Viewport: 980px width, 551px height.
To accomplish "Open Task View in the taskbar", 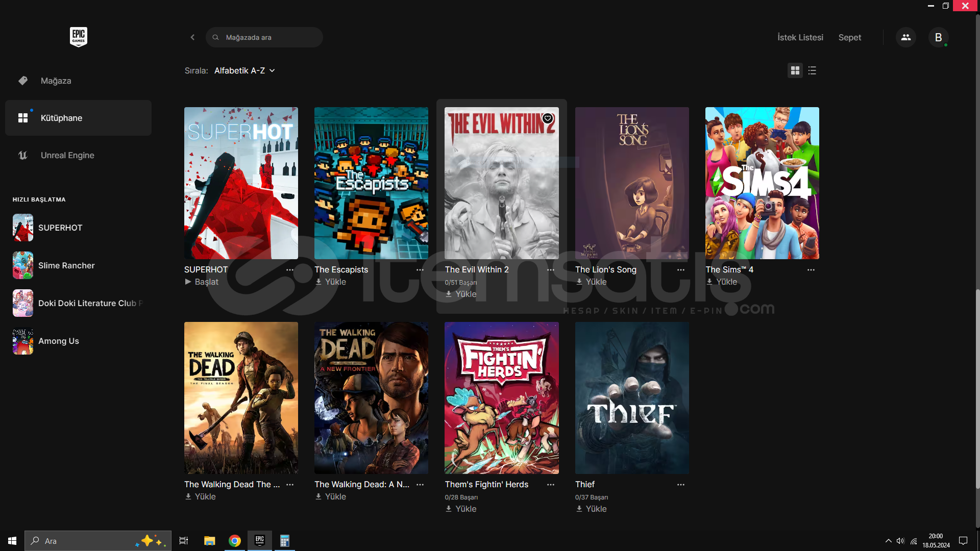I will click(x=184, y=541).
